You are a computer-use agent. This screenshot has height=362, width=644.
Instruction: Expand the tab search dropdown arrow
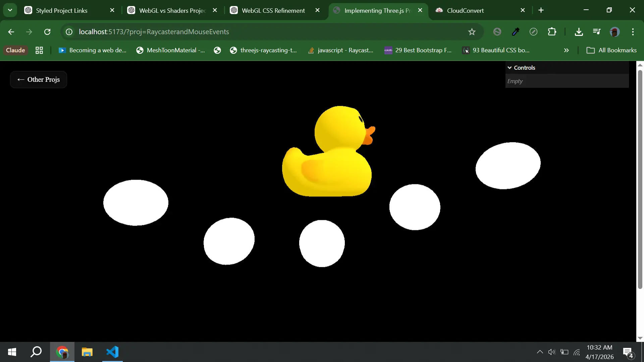coord(10,10)
